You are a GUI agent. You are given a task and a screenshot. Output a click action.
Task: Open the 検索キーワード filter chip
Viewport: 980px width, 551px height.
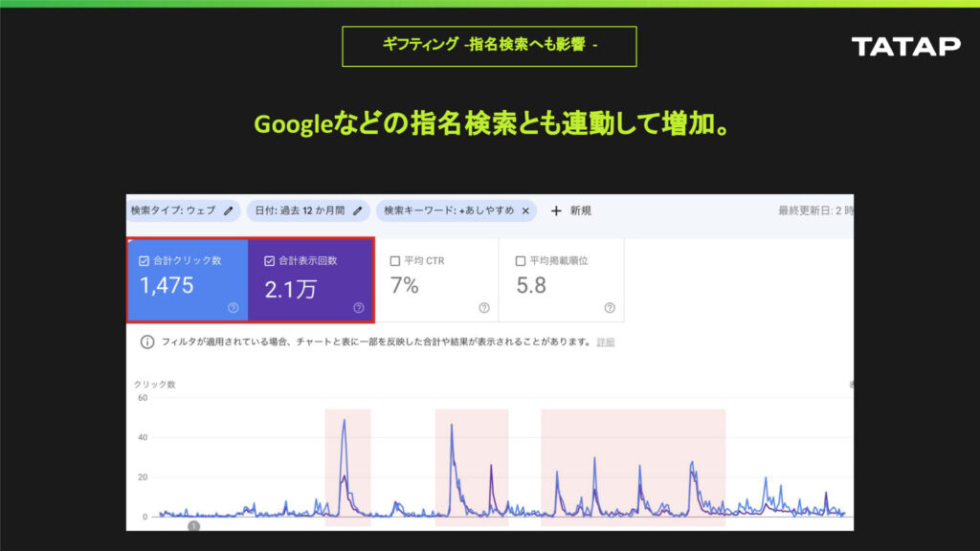pos(448,210)
